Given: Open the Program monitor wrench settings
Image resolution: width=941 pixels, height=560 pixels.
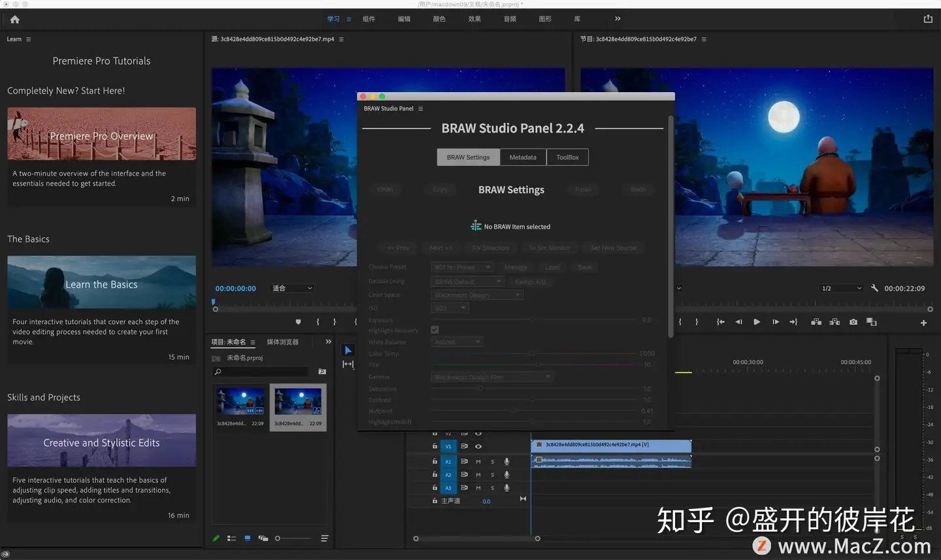Looking at the screenshot, I should click(x=874, y=288).
